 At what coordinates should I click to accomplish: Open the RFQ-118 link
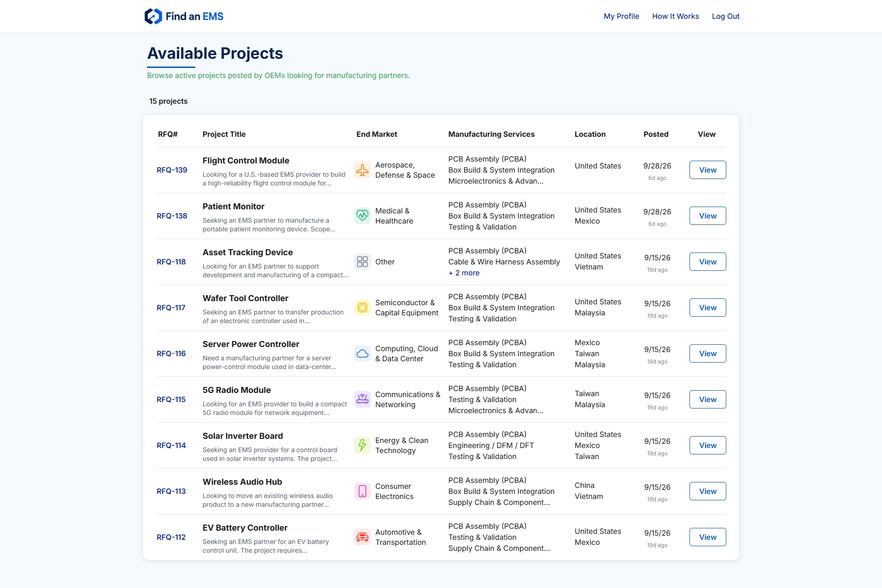[171, 262]
